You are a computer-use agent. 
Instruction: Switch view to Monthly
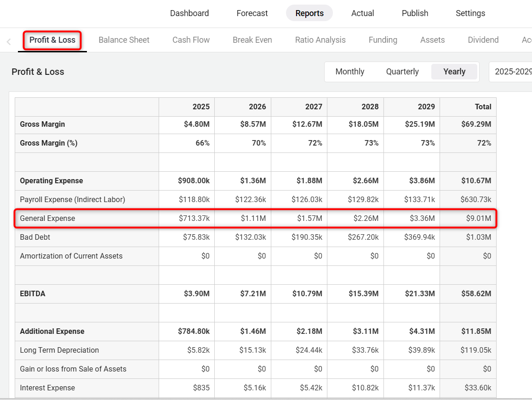tap(349, 72)
